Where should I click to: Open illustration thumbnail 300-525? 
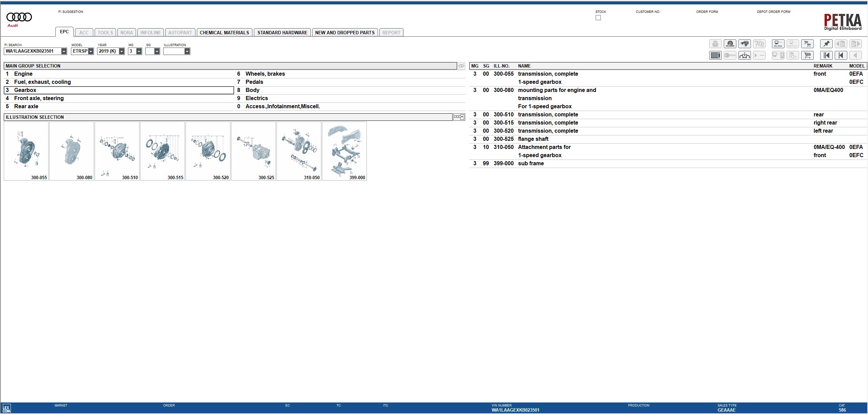click(253, 151)
